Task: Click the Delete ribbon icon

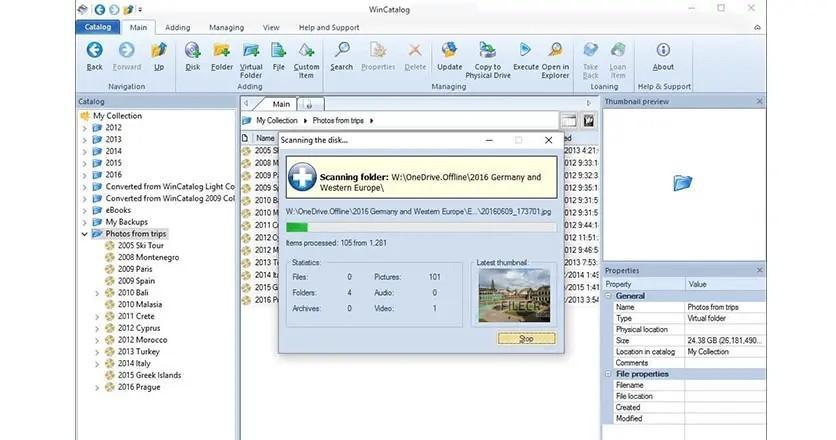Action: tap(415, 56)
